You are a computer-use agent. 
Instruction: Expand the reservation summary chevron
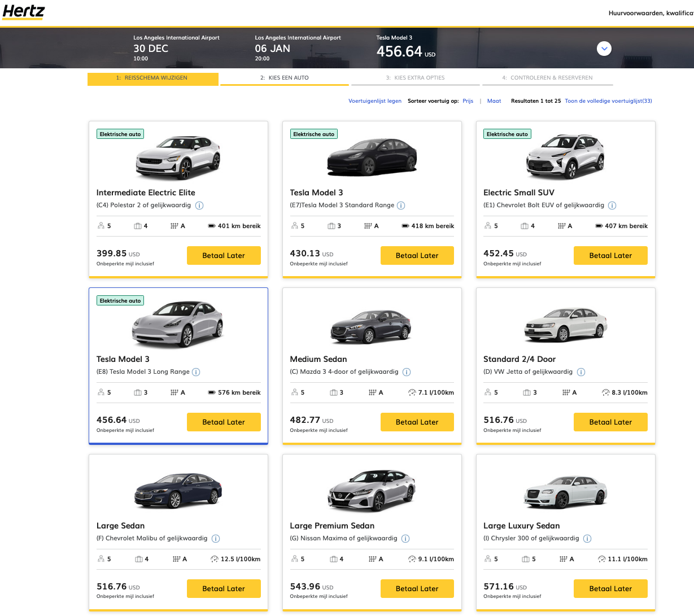click(x=604, y=49)
